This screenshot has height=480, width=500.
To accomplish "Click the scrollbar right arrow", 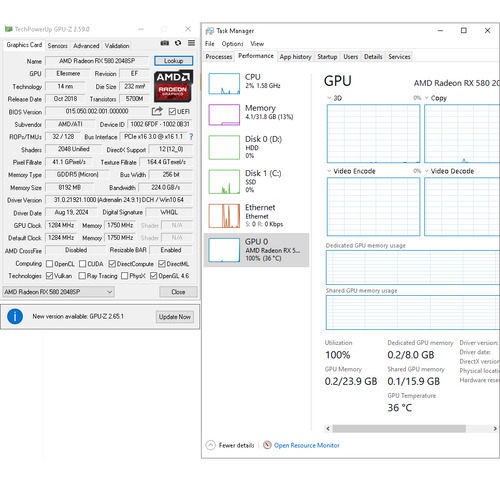I will pyautogui.click(x=495, y=428).
